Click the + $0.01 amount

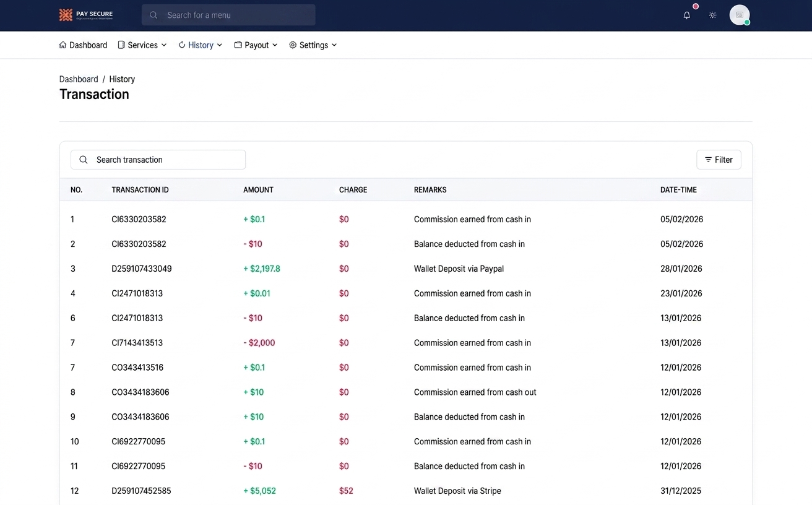(257, 293)
